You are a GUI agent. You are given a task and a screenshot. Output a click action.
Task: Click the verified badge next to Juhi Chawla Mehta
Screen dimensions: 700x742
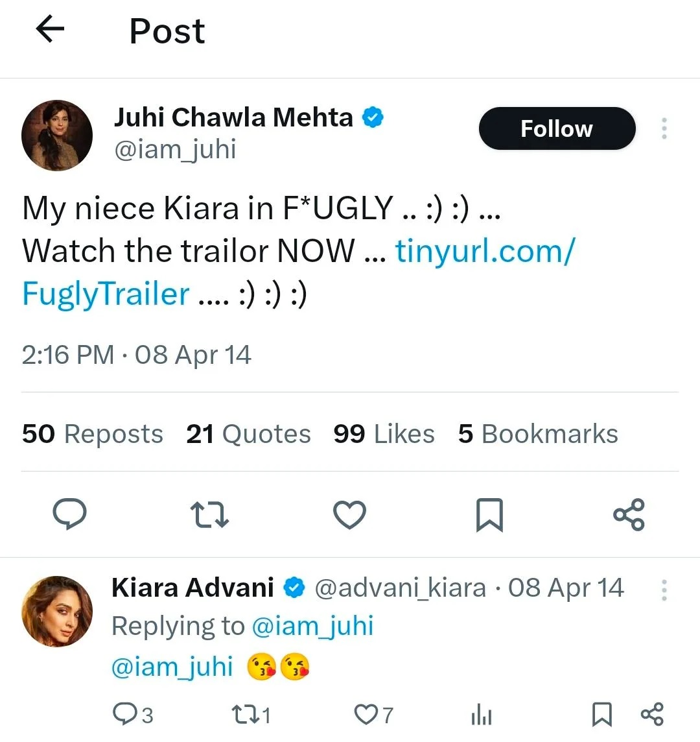pyautogui.click(x=373, y=117)
